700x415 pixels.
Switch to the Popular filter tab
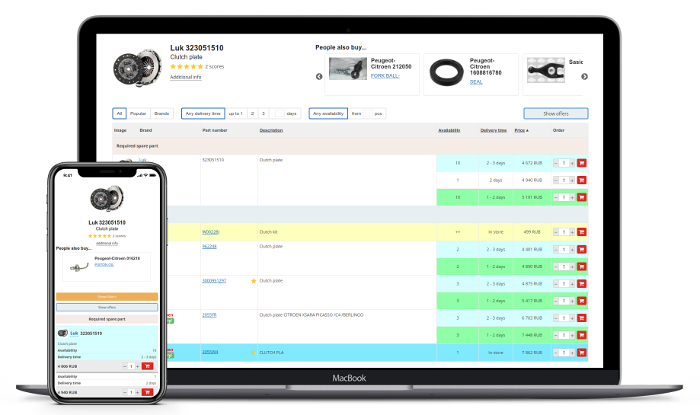tap(139, 113)
